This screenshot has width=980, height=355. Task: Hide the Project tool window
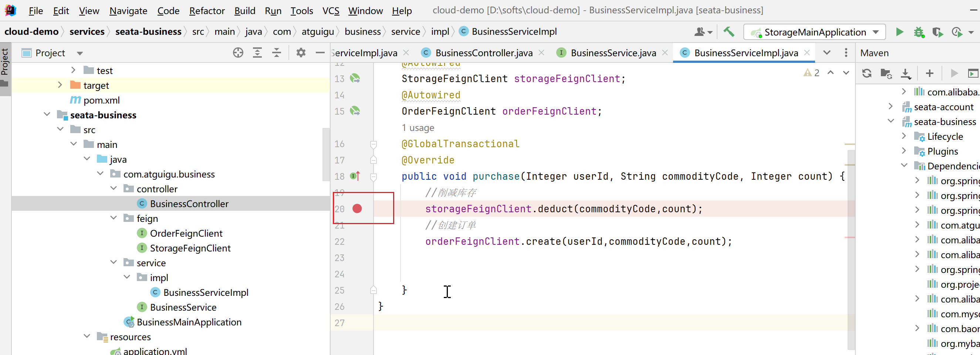tap(320, 53)
